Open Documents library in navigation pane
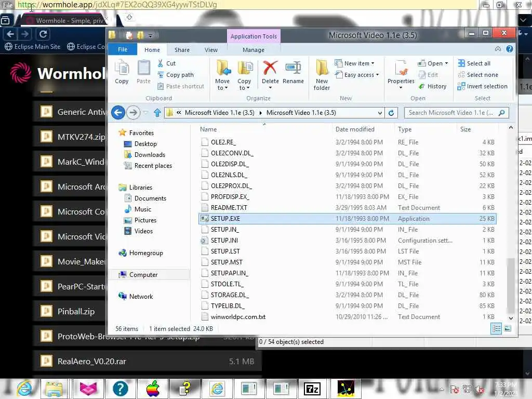 [x=150, y=198]
